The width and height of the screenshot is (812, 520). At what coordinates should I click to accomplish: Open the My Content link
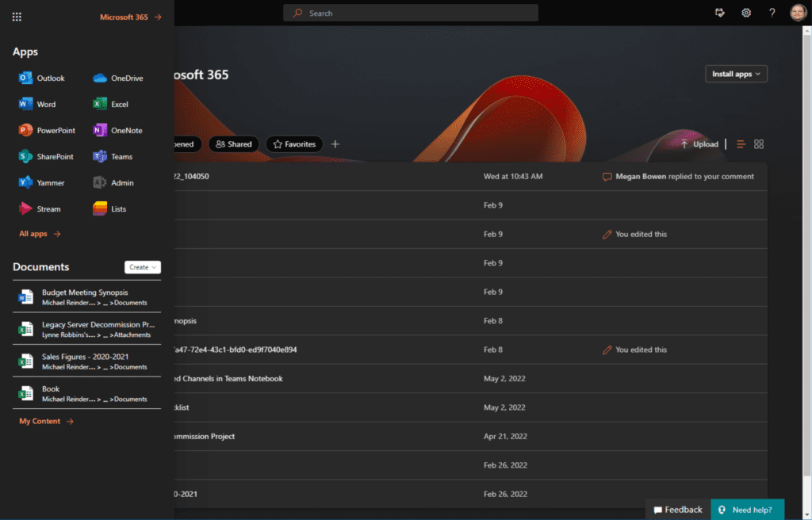click(46, 421)
